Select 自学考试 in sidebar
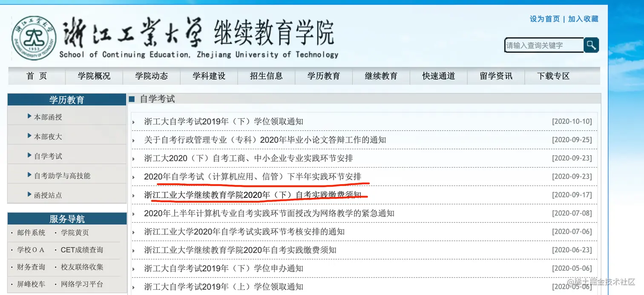Screen dimensions: 644x295 click(x=48, y=156)
